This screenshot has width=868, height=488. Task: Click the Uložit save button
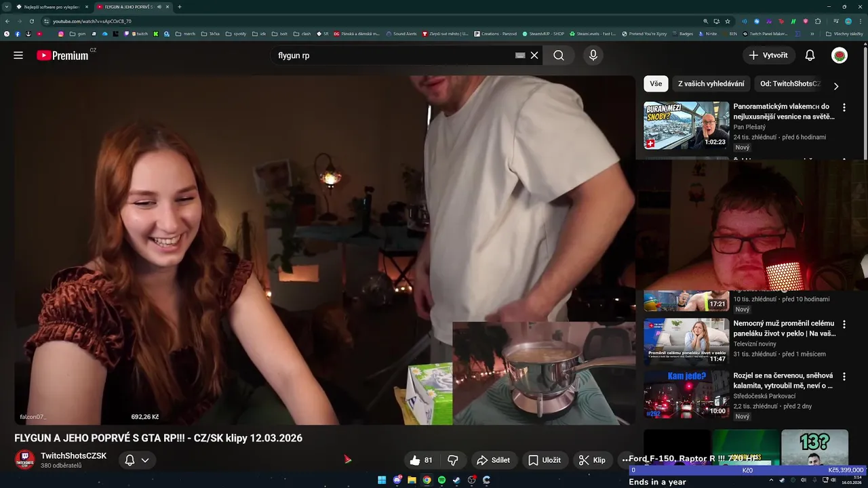(545, 460)
